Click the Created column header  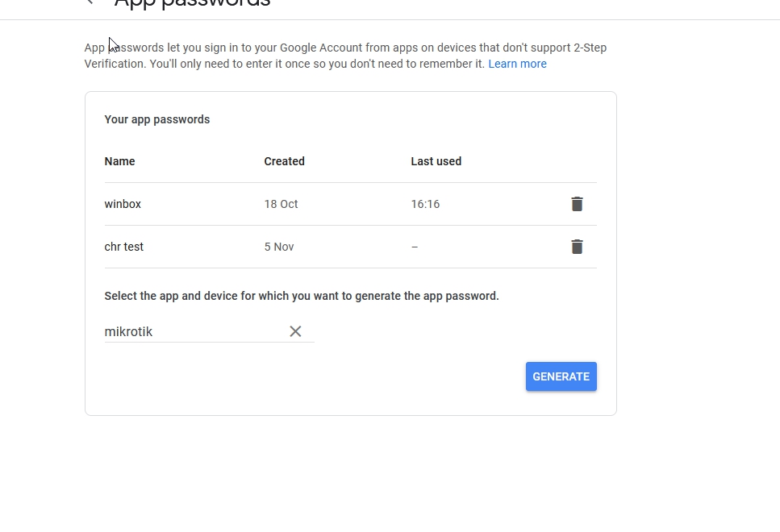284,161
